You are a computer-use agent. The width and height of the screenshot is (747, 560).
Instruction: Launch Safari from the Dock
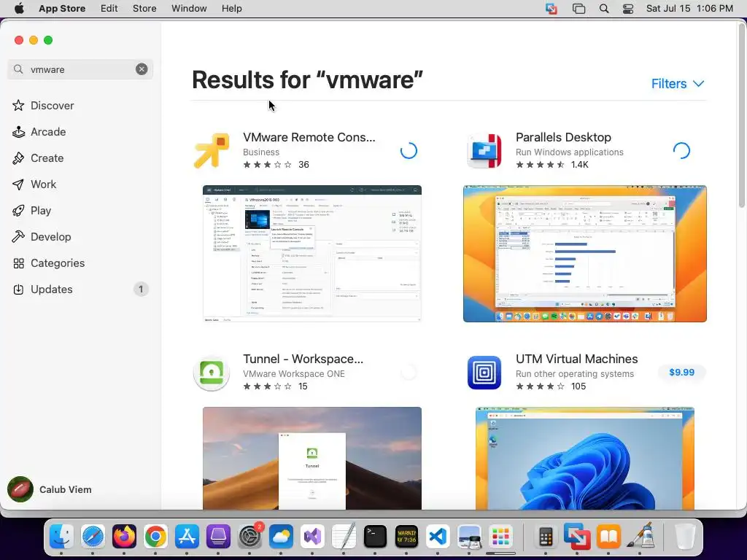click(x=93, y=537)
